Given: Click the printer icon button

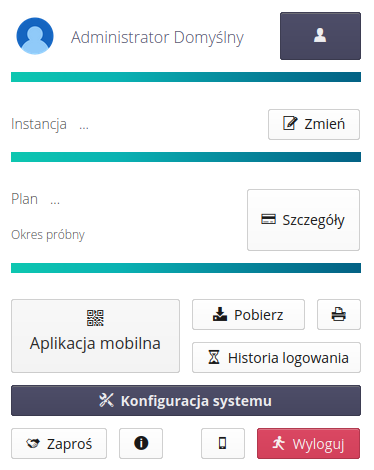Looking at the screenshot, I should tap(339, 314).
